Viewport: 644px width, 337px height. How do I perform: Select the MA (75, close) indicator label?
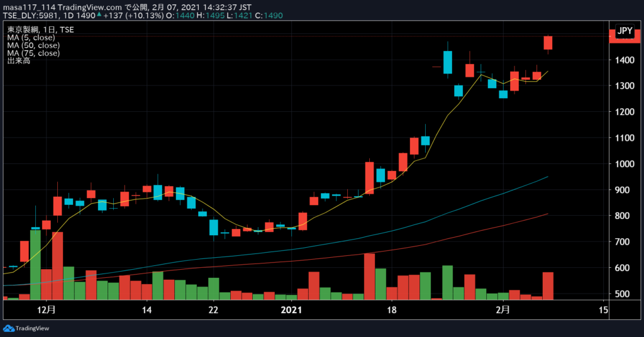point(33,53)
